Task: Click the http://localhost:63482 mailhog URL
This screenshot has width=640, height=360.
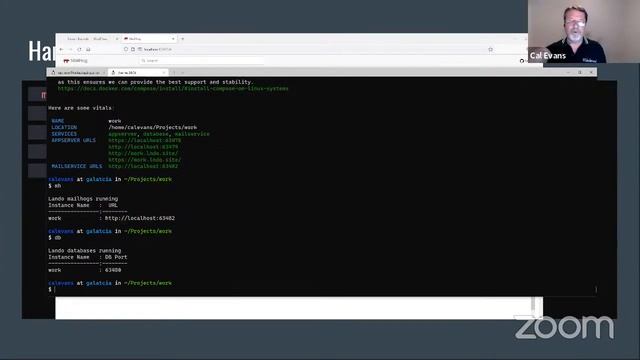Action: (140, 218)
